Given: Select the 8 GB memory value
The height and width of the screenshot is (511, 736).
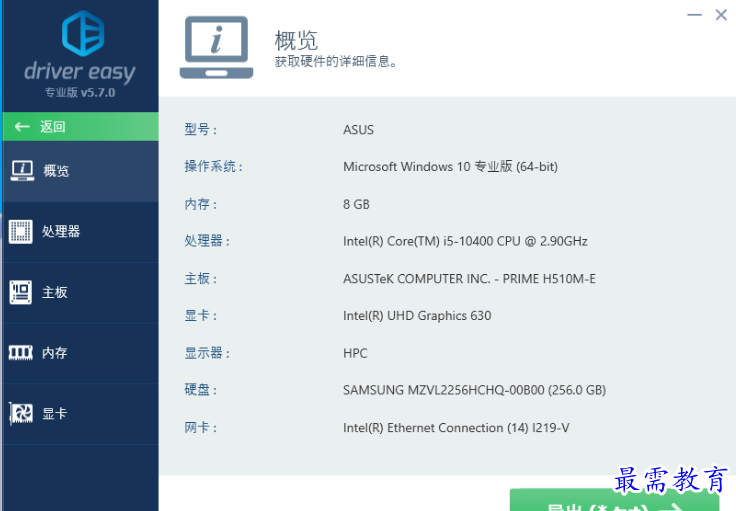Looking at the screenshot, I should tap(356, 204).
